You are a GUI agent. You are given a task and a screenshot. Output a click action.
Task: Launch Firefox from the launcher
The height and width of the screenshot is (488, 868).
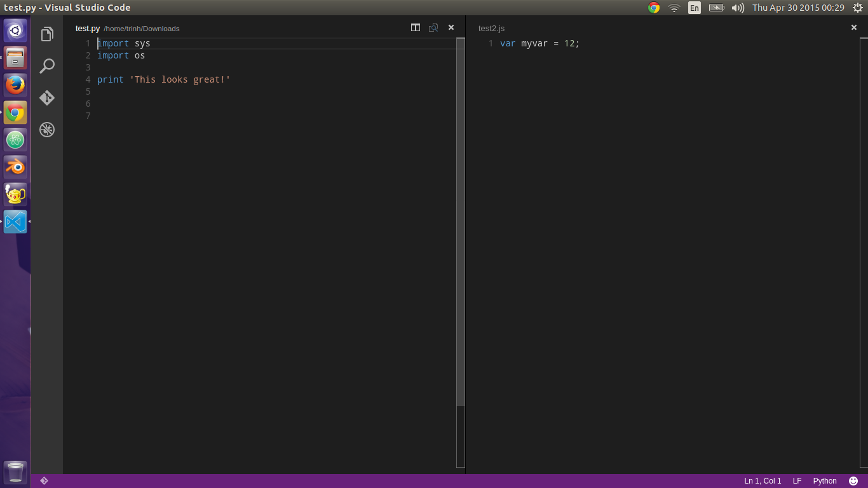(15, 85)
